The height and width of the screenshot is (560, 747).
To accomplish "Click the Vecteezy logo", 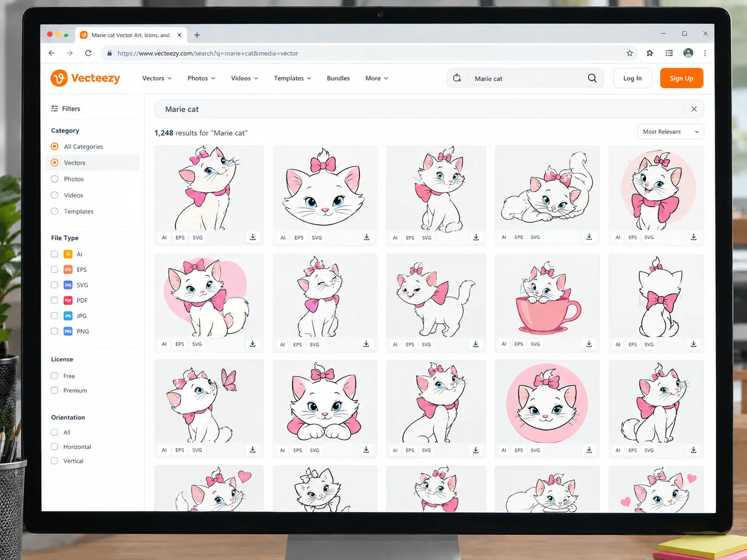I will click(85, 78).
